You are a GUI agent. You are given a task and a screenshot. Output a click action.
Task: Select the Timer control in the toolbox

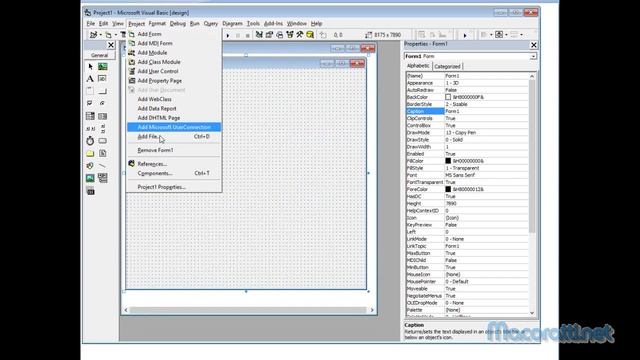point(90,141)
